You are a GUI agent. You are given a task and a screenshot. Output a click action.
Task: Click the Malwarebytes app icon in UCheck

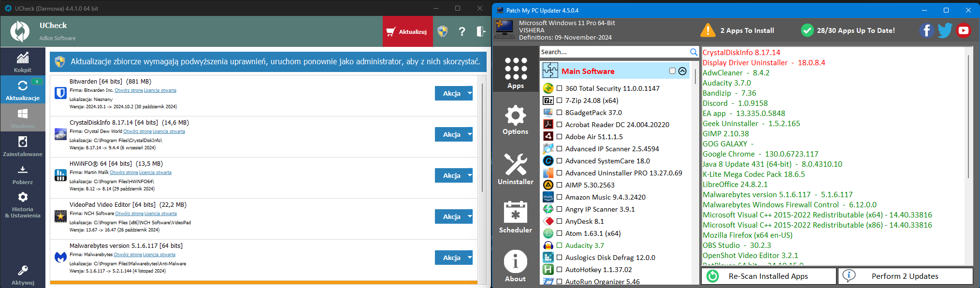click(60, 258)
